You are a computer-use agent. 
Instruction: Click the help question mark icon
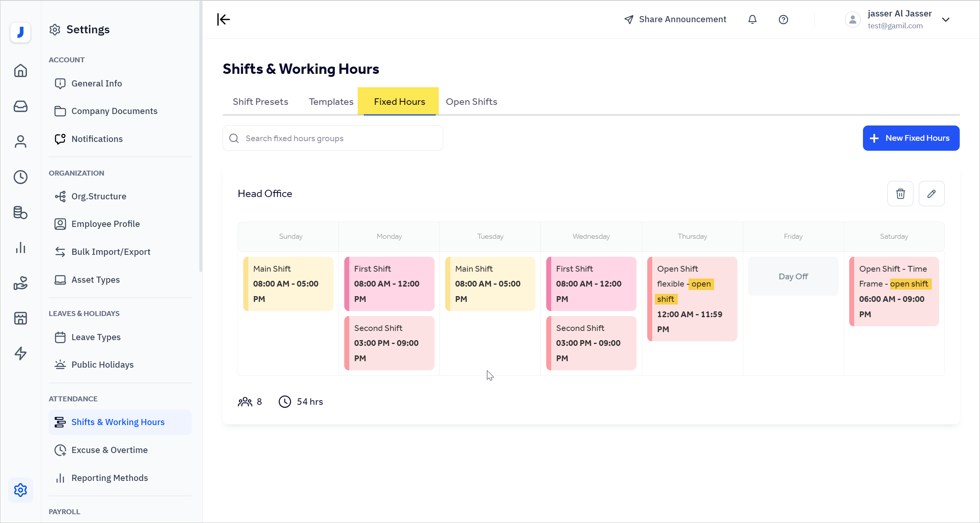783,19
